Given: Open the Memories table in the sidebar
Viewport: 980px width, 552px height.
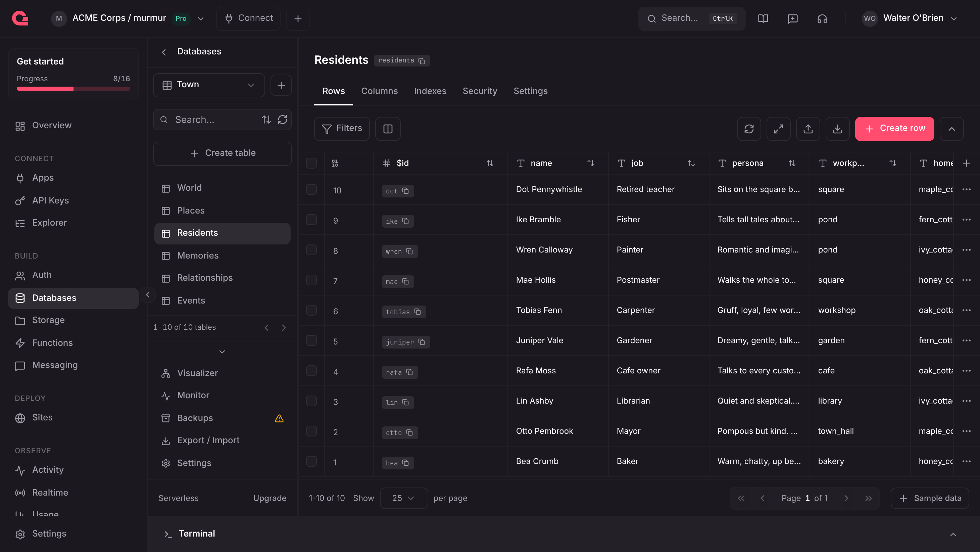Looking at the screenshot, I should point(223,256).
